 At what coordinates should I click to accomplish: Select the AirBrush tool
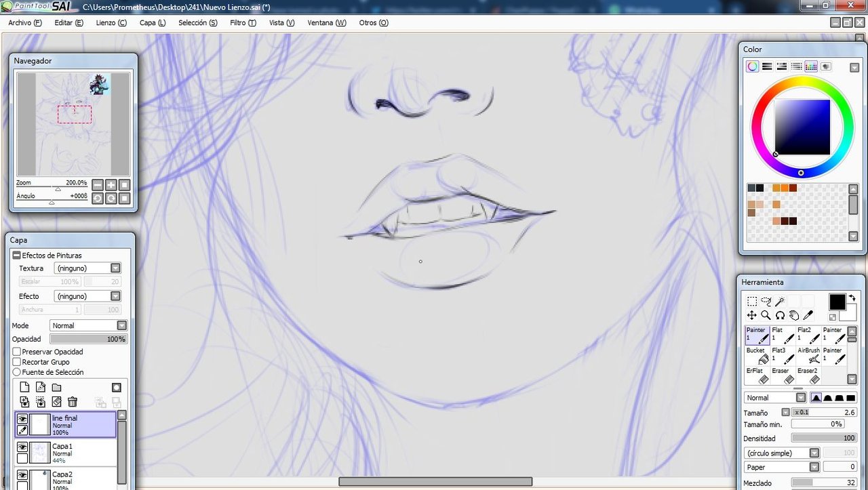coord(809,356)
